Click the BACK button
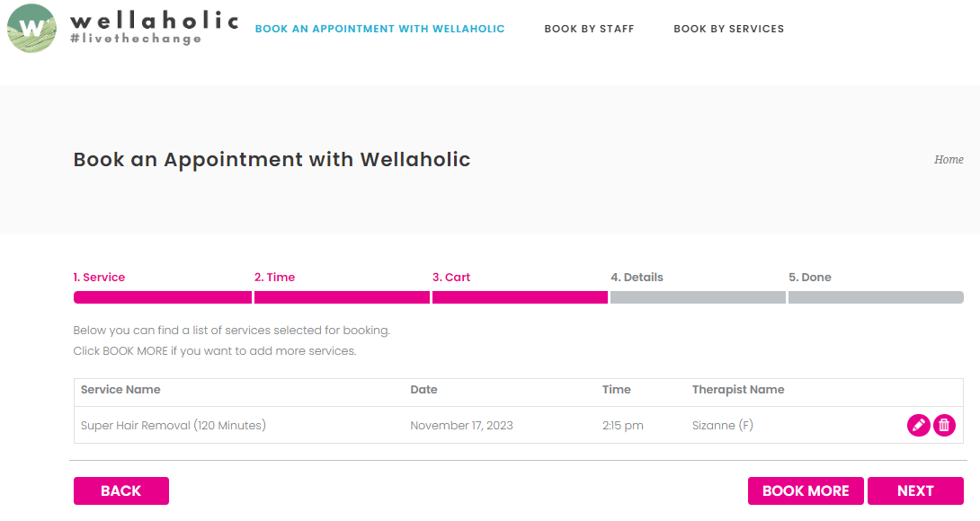 (x=120, y=490)
